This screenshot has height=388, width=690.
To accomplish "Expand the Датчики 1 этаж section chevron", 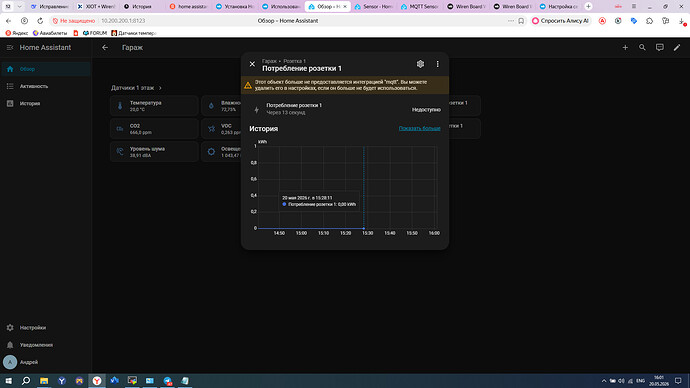I will (160, 88).
